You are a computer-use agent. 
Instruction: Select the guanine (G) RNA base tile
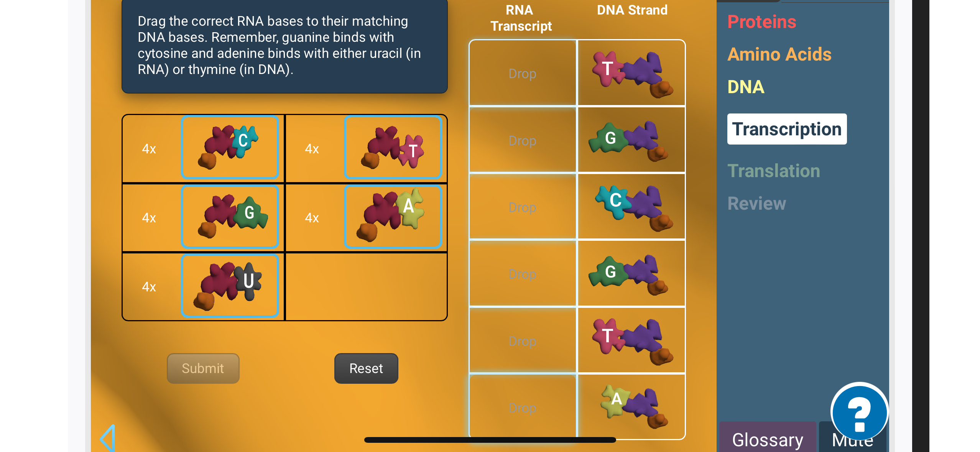click(x=230, y=217)
